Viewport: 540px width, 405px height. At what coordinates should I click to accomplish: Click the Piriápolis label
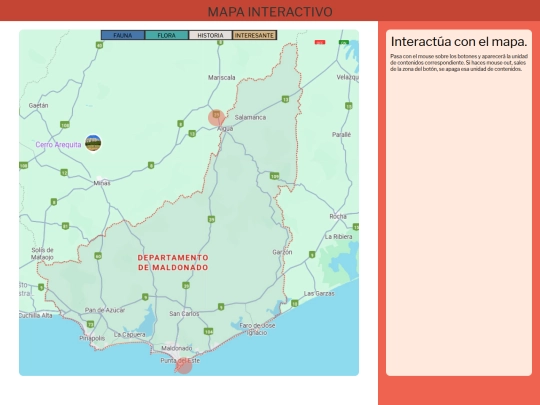(92, 338)
